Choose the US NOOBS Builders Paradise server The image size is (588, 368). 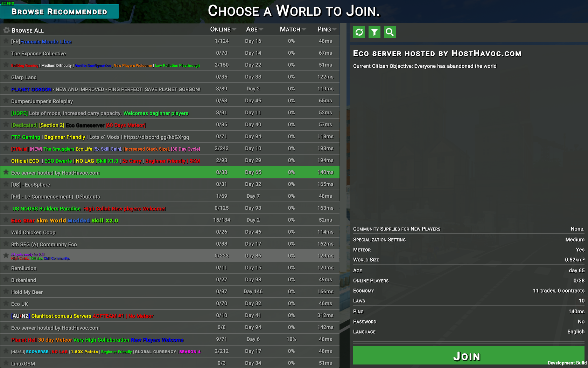click(170, 208)
